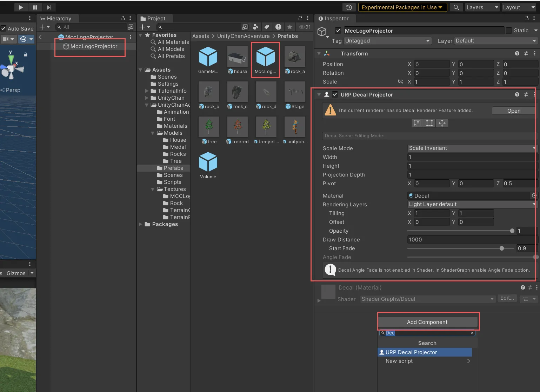Disable the URP Decal Projector component checkbox
Screen dimensions: 540x392
click(335, 94)
